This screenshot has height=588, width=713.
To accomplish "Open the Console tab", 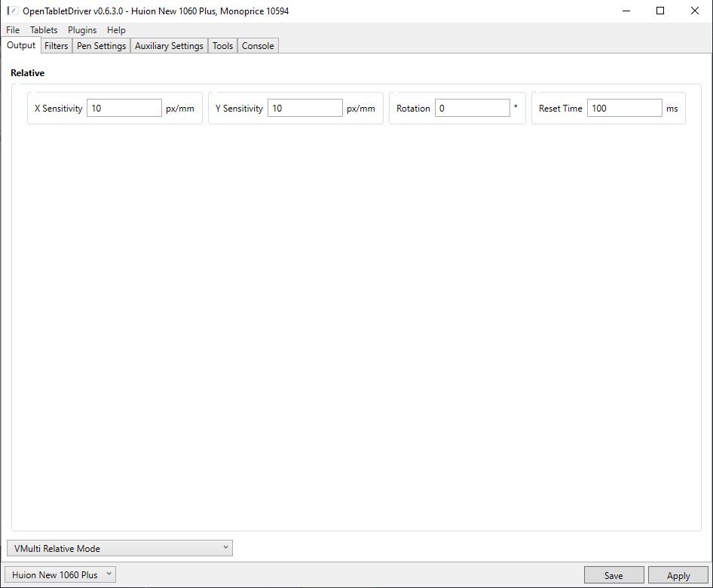I will (x=258, y=45).
